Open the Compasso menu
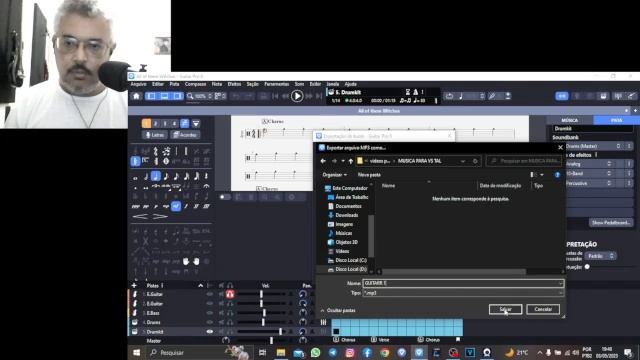640x360 pixels. 196,84
